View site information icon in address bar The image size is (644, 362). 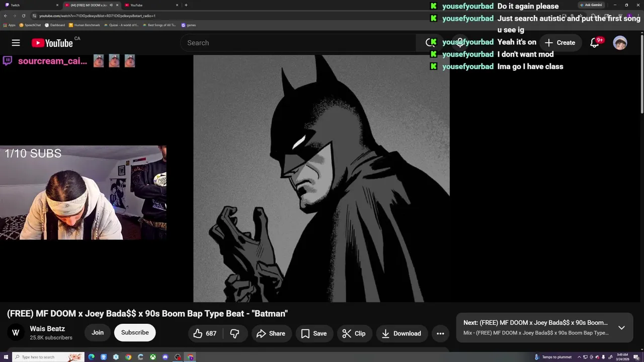click(x=34, y=16)
